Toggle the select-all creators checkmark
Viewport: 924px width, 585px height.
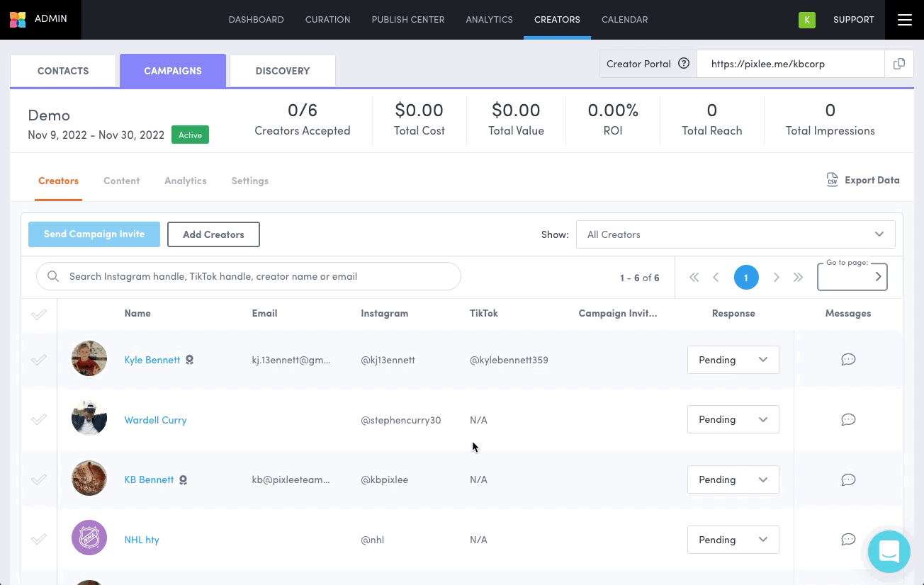coord(39,314)
